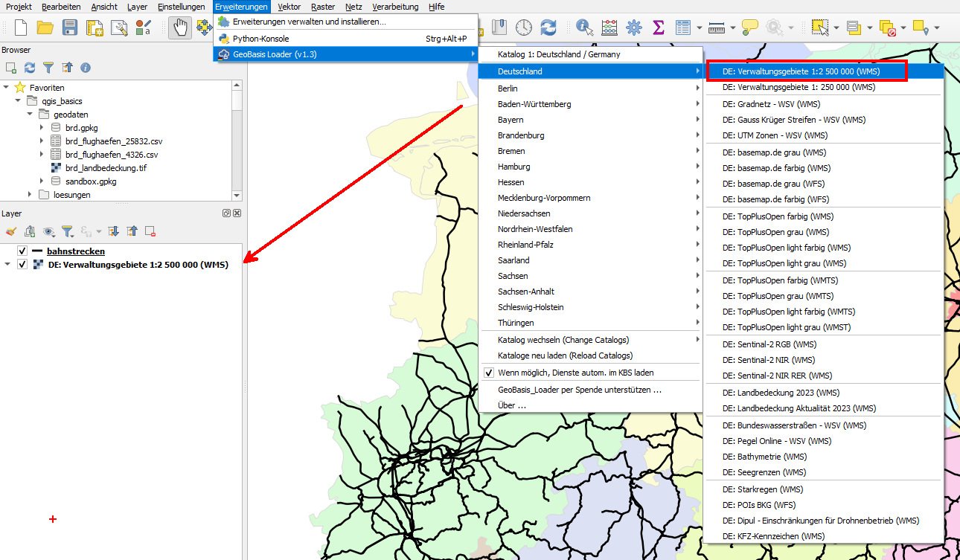Collapse the qgis_basics folder

coord(19,101)
